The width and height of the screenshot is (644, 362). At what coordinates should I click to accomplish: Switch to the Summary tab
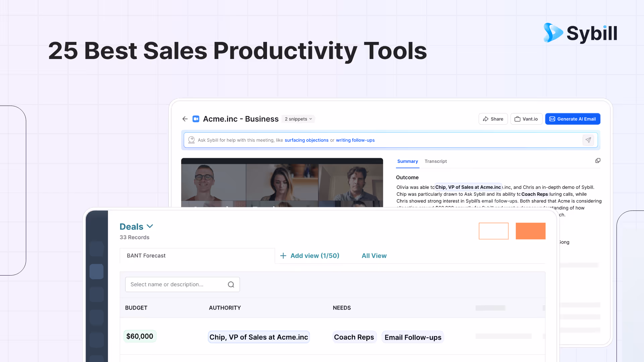click(408, 161)
